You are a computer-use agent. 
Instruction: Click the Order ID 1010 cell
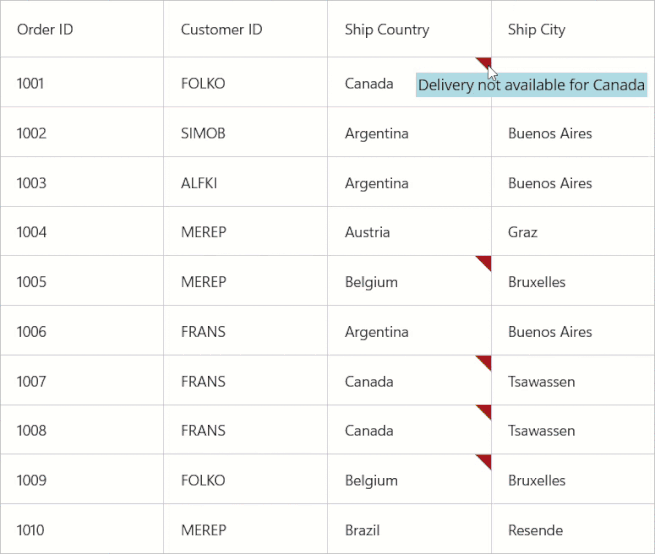(x=31, y=530)
